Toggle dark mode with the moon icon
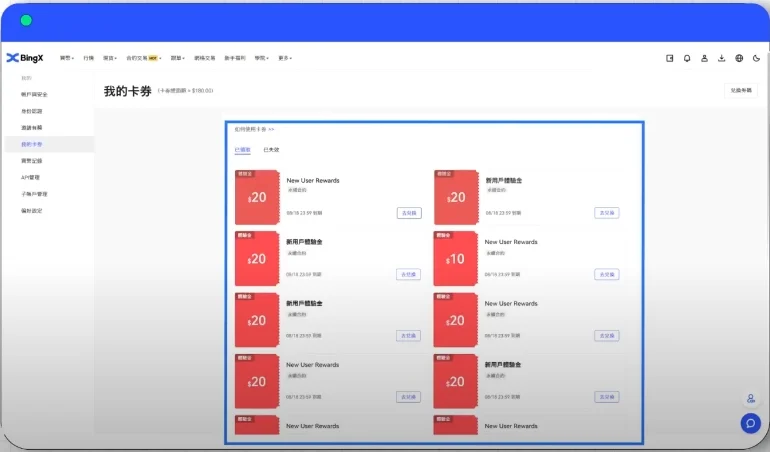This screenshot has width=770, height=452. (x=756, y=58)
